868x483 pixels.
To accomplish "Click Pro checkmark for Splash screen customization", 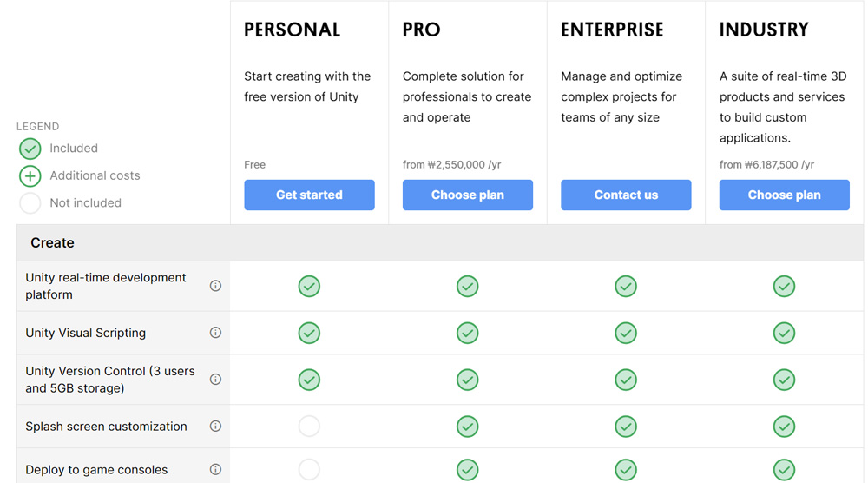I will pyautogui.click(x=467, y=427).
